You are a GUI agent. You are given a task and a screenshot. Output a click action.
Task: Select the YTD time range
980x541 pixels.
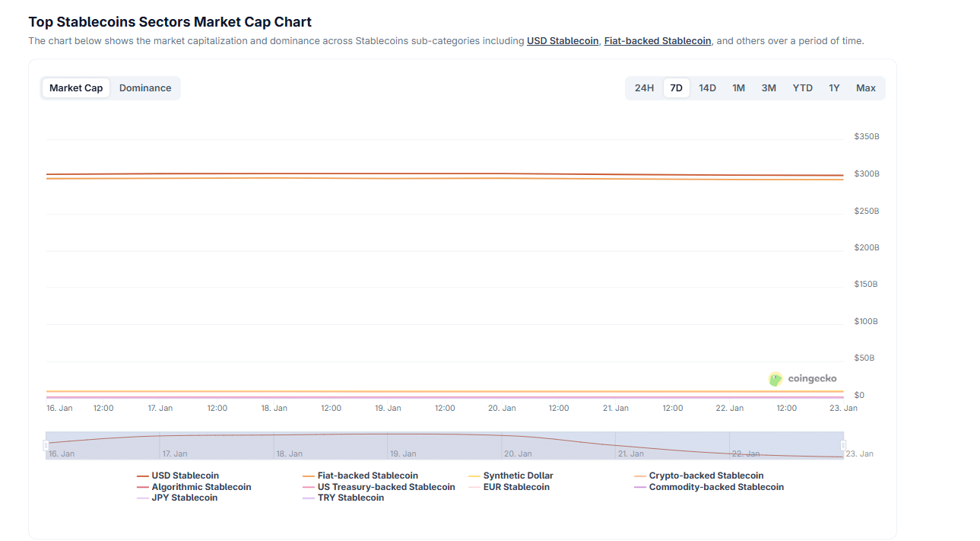(x=802, y=88)
